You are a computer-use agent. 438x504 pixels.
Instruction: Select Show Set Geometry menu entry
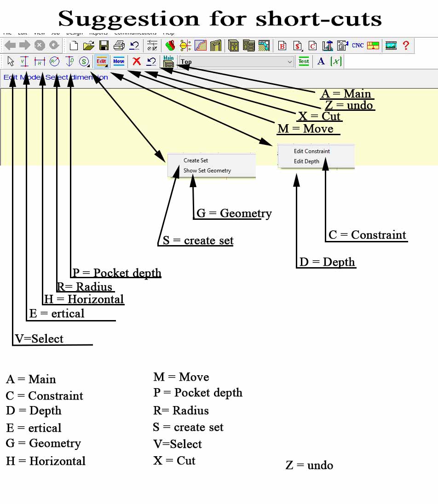207,171
